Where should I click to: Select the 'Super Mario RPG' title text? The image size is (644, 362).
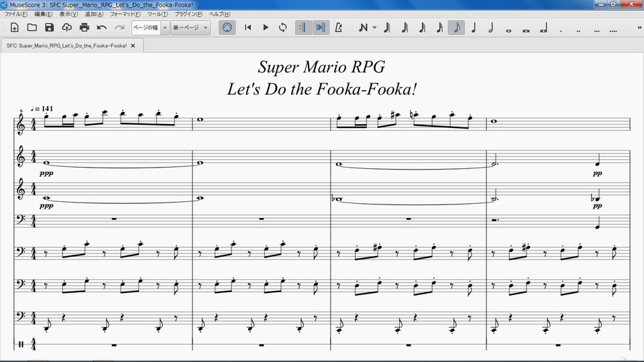tap(321, 67)
